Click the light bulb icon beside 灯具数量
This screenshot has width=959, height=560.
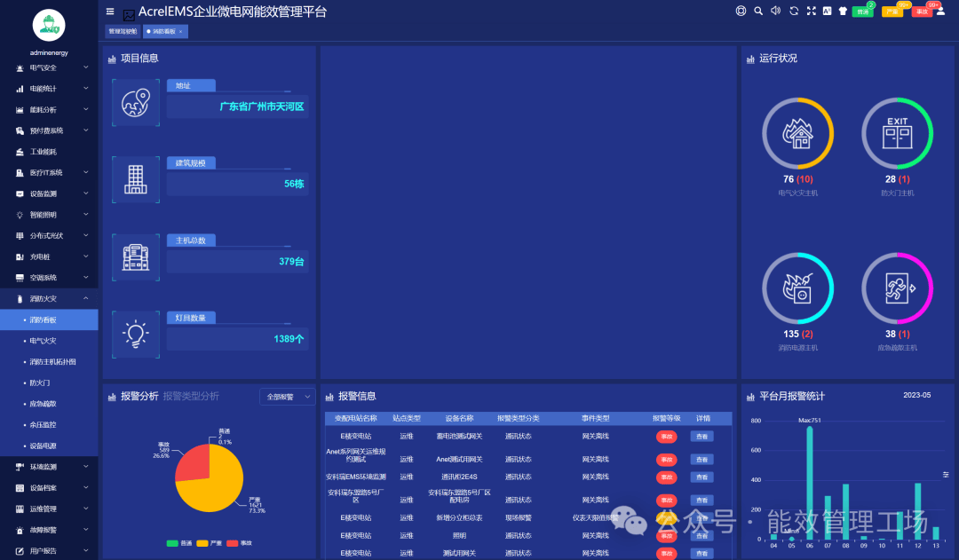(x=136, y=335)
